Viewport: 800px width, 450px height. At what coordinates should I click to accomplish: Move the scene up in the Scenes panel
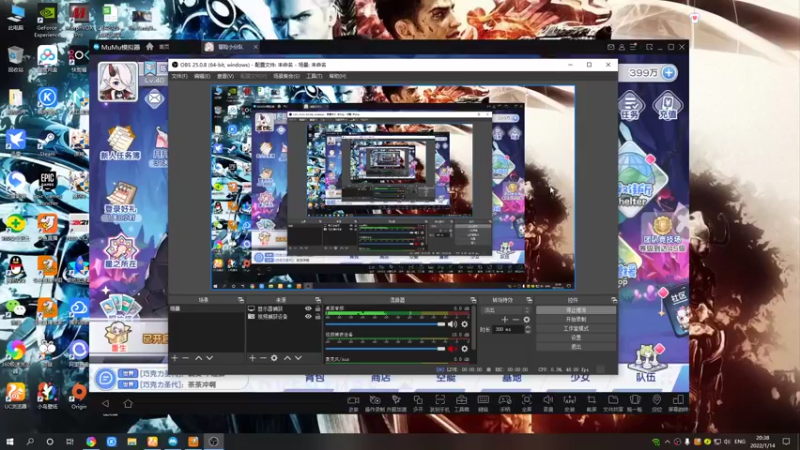[198, 358]
